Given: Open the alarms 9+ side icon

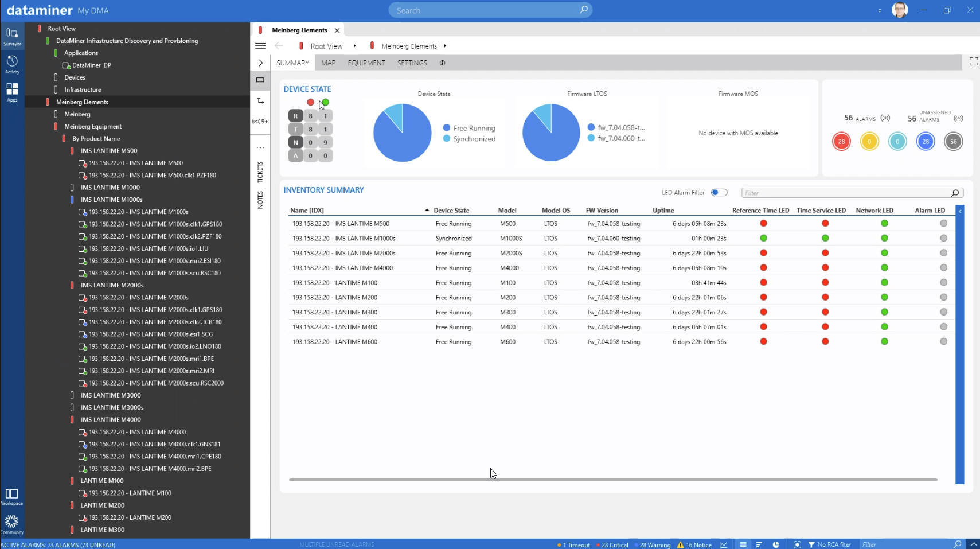Looking at the screenshot, I should click(x=260, y=121).
